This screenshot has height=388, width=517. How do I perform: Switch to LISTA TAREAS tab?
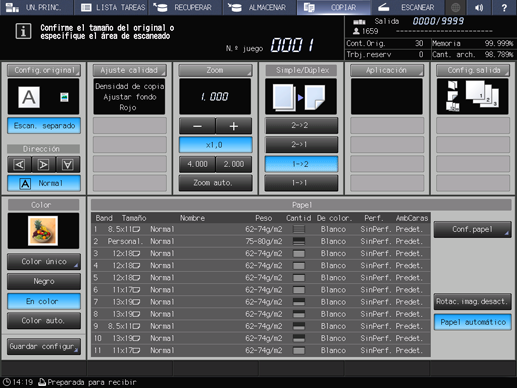point(111,7)
